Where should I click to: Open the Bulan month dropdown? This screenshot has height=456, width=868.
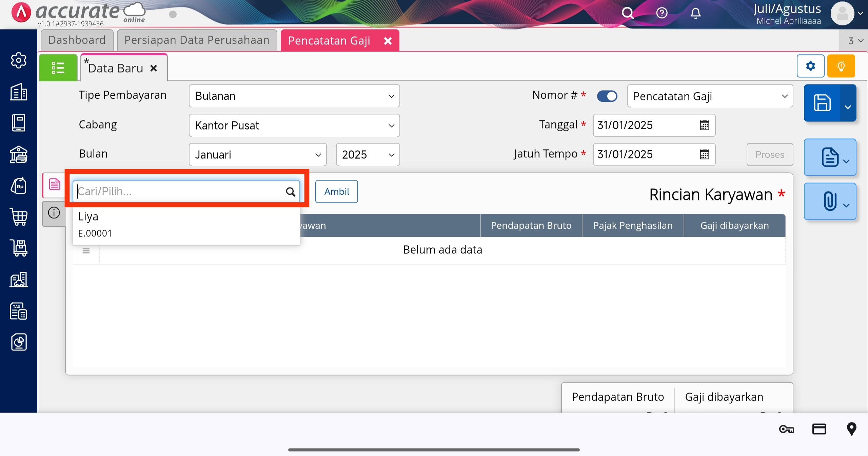[258, 155]
